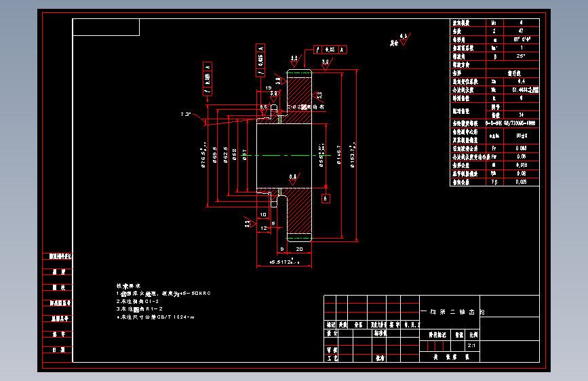Click the "6.3" roughness symbol at top right
This screenshot has width=588, height=381.
click(405, 39)
